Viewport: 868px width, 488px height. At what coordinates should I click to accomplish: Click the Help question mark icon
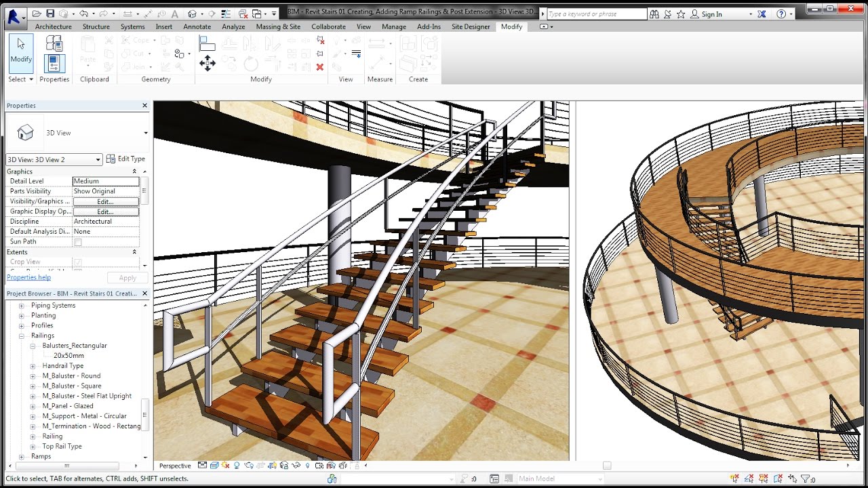pyautogui.click(x=781, y=14)
